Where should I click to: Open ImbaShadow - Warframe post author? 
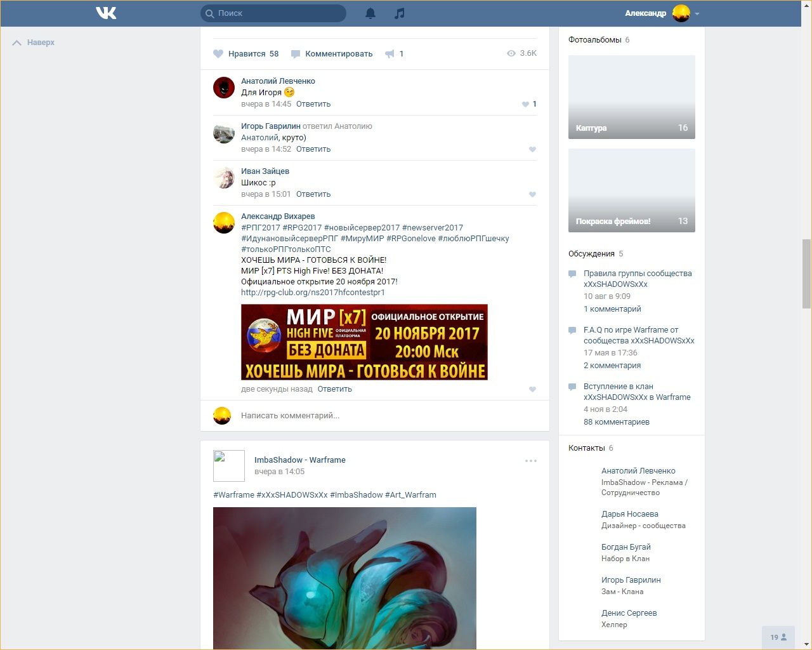click(x=300, y=460)
